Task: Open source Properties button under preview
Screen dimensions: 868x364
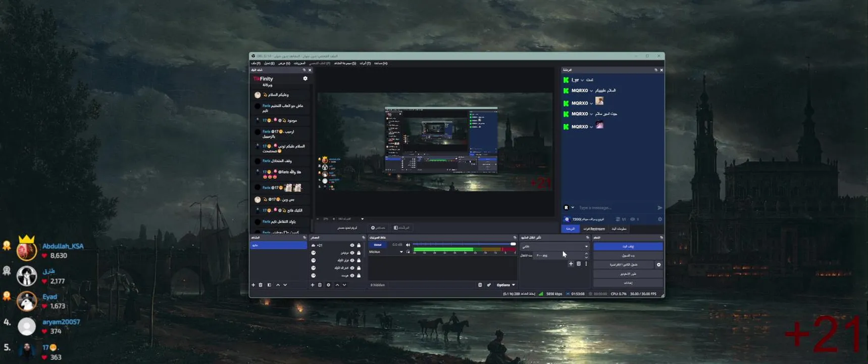Action: point(378,228)
